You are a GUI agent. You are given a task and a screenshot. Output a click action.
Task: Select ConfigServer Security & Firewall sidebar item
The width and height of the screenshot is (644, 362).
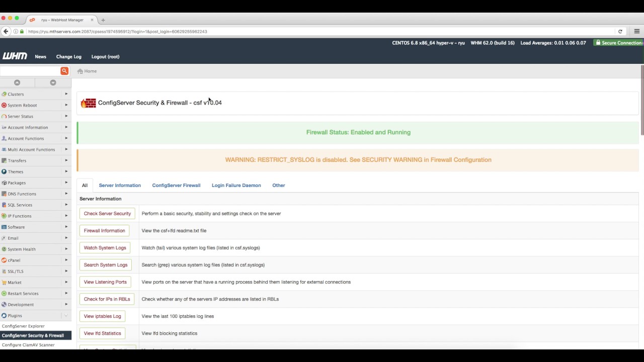click(x=36, y=335)
